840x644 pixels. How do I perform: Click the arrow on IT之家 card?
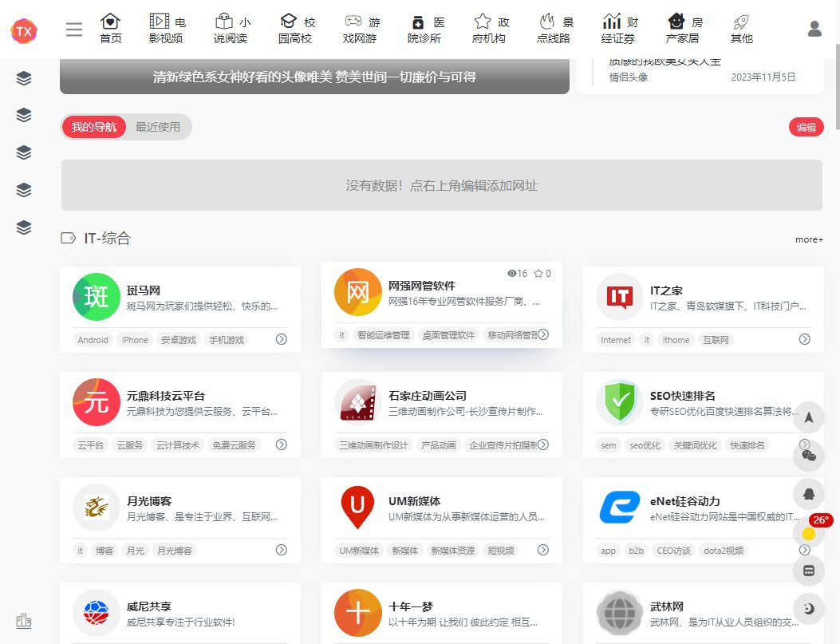tap(805, 339)
